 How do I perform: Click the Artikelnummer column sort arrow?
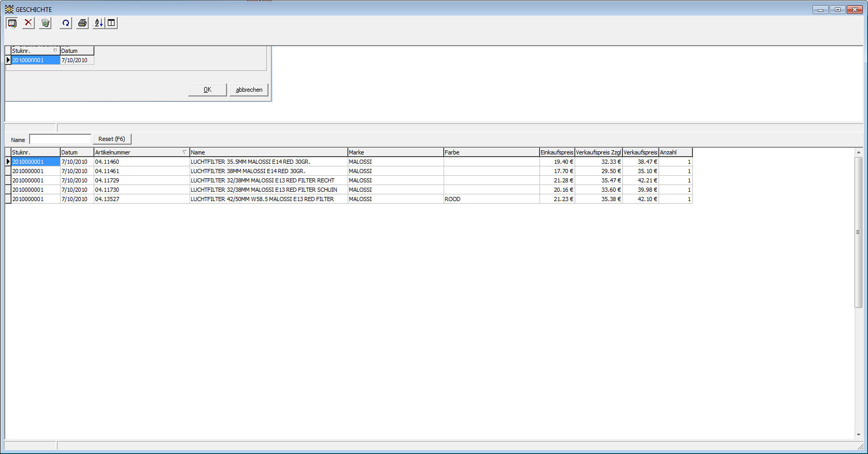184,152
